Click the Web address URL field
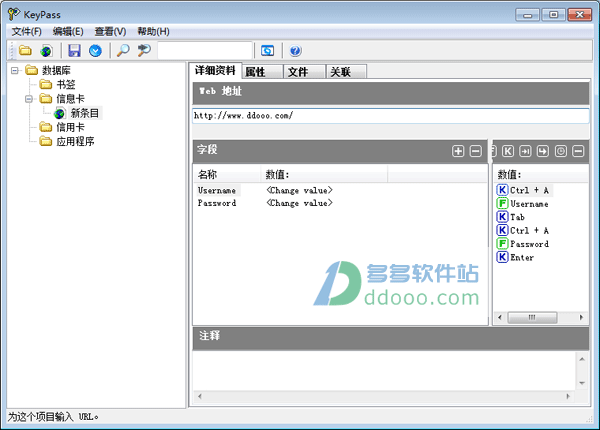Viewport: 600px width, 430px height. pos(390,116)
